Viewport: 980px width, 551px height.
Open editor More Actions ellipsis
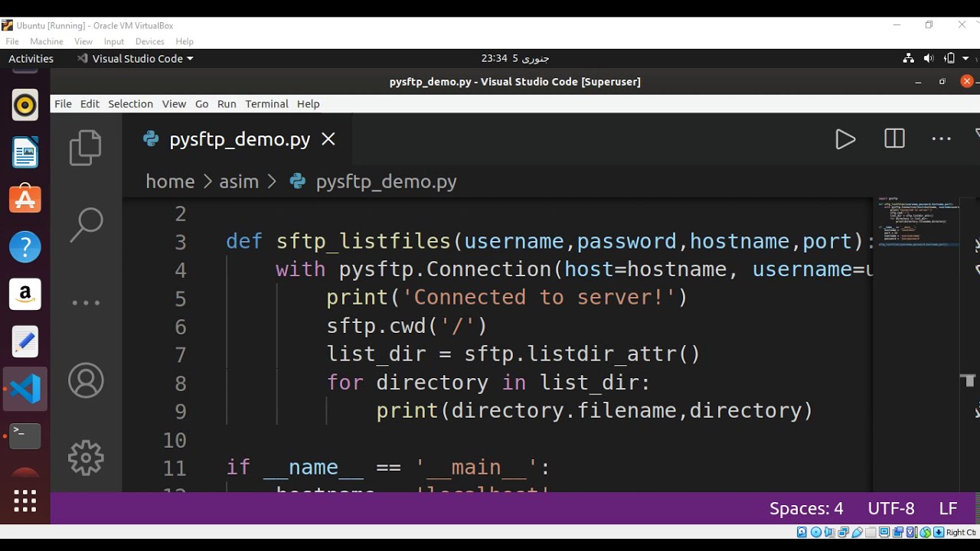click(x=941, y=139)
